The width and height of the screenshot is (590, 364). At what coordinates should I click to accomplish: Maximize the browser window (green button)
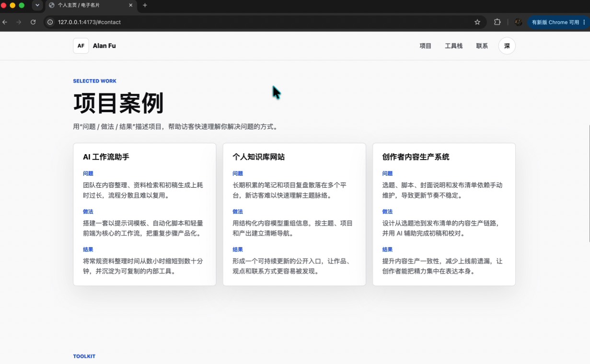(22, 5)
